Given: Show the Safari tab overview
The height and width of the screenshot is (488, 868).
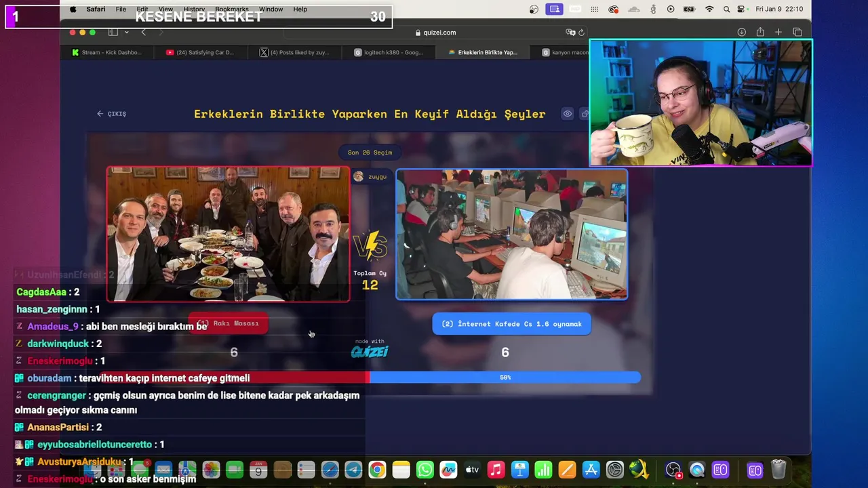Looking at the screenshot, I should coord(797,33).
